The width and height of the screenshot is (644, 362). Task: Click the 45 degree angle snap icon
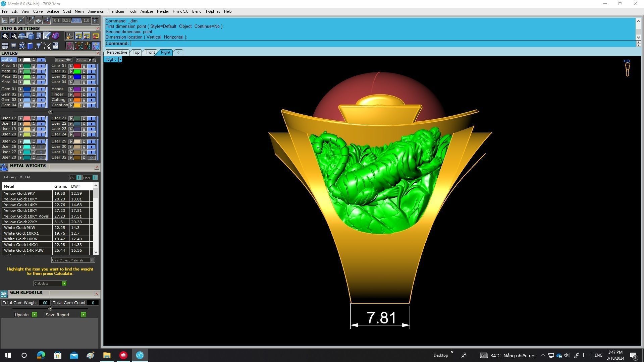pyautogui.click(x=30, y=20)
